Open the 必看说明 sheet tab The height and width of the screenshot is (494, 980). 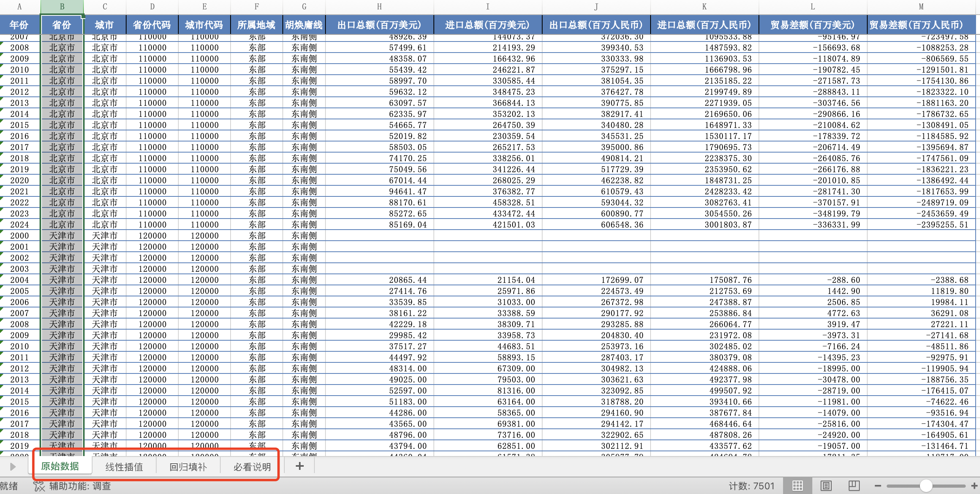coord(252,467)
